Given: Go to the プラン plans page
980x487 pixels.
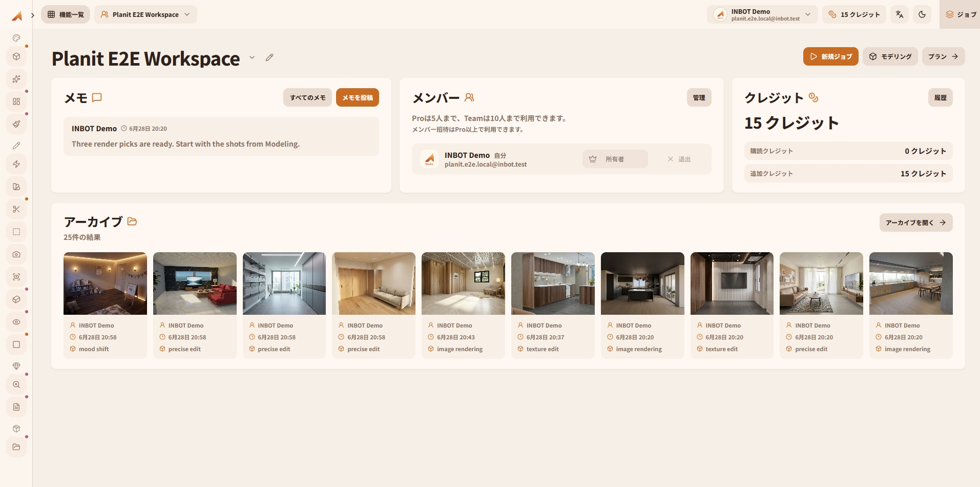Looking at the screenshot, I should pyautogui.click(x=943, y=56).
